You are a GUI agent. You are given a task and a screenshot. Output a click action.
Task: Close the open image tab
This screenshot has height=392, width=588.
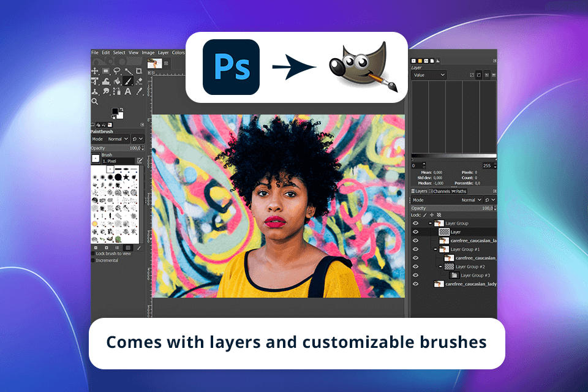pyautogui.click(x=166, y=64)
